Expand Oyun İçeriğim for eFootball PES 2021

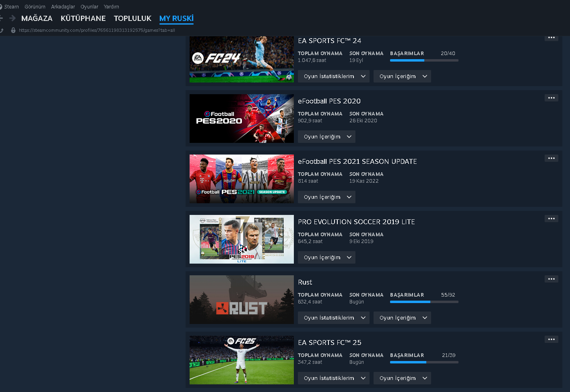pos(326,197)
